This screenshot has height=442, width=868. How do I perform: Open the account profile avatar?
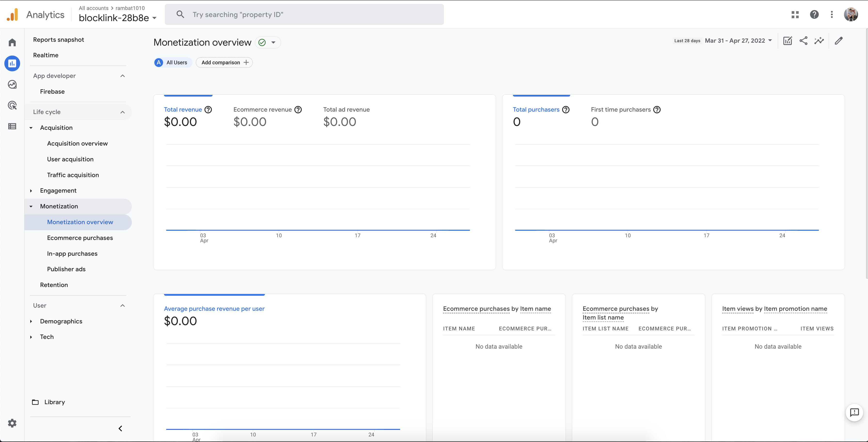pyautogui.click(x=851, y=15)
